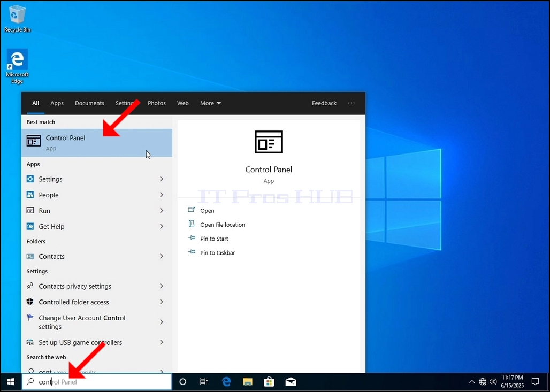Click the Settings gear icon in Apps

[30, 179]
